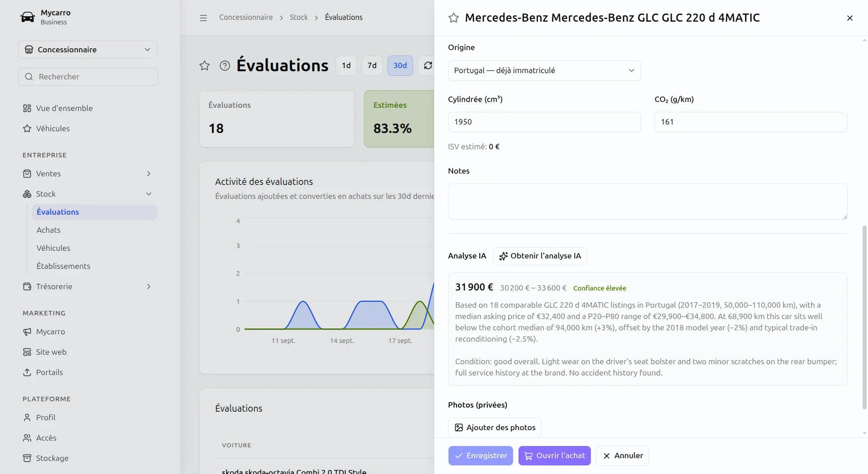Screen dimensions: 868x474
Task: Close the Mercedes-Benz GLC panel
Action: 849,18
